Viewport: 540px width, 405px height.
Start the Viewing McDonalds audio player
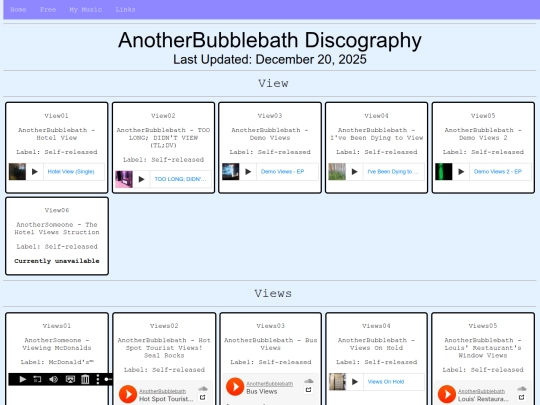(23, 379)
